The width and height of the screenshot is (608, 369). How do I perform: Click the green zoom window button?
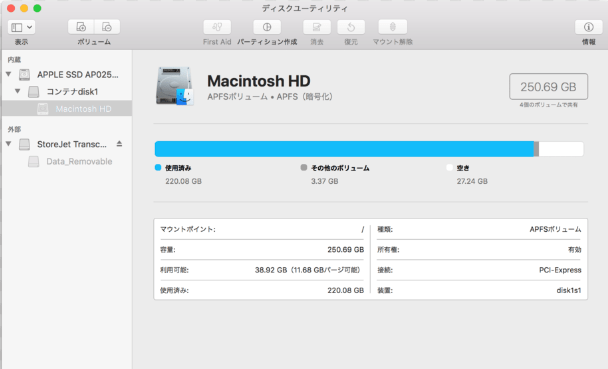click(x=37, y=8)
